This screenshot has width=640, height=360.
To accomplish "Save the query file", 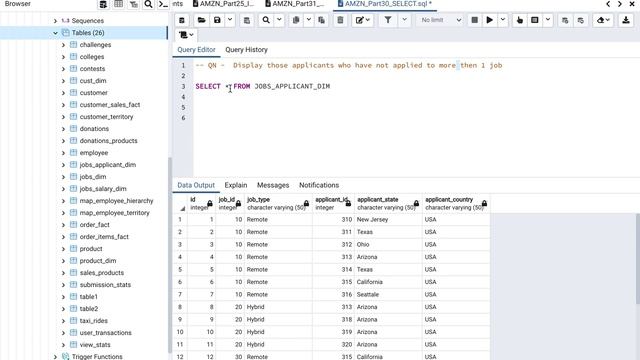I will (x=217, y=20).
